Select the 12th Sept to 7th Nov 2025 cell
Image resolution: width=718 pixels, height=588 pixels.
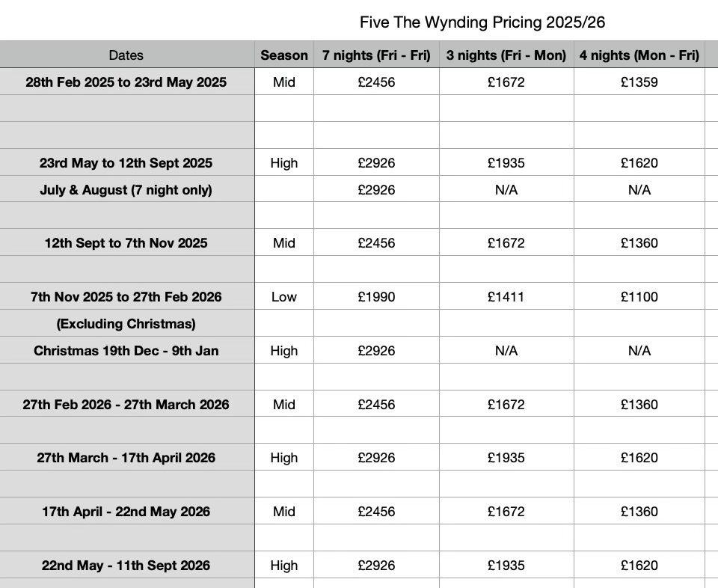(x=126, y=243)
